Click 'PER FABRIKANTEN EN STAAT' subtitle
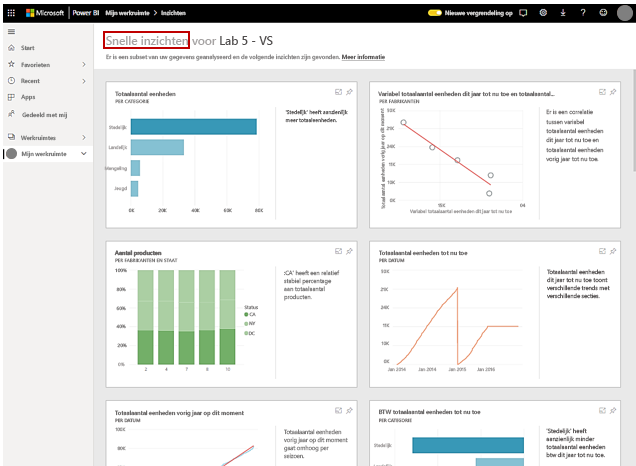 click(146, 260)
